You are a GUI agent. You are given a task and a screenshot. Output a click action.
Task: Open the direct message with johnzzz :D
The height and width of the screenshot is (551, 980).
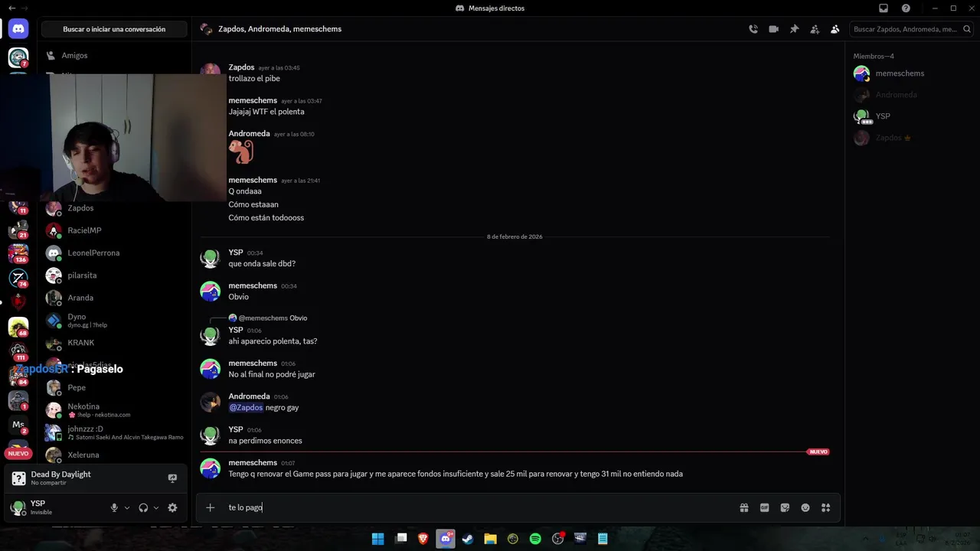pyautogui.click(x=115, y=432)
